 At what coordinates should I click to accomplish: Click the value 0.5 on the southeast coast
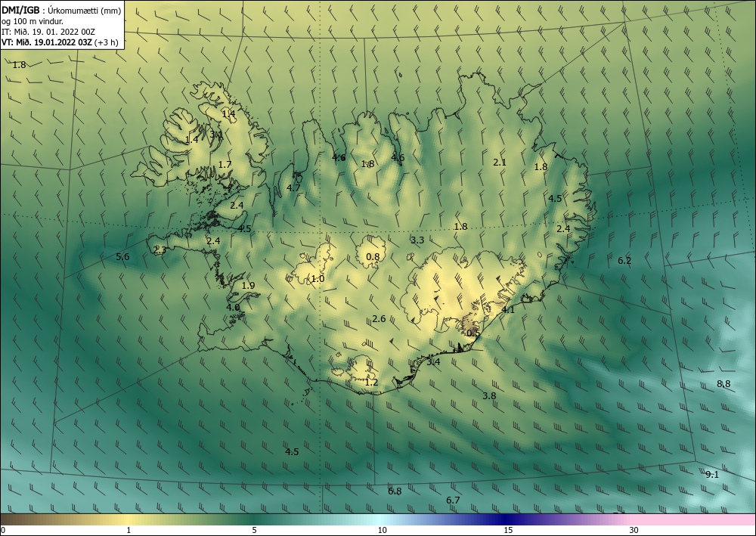[x=473, y=333]
